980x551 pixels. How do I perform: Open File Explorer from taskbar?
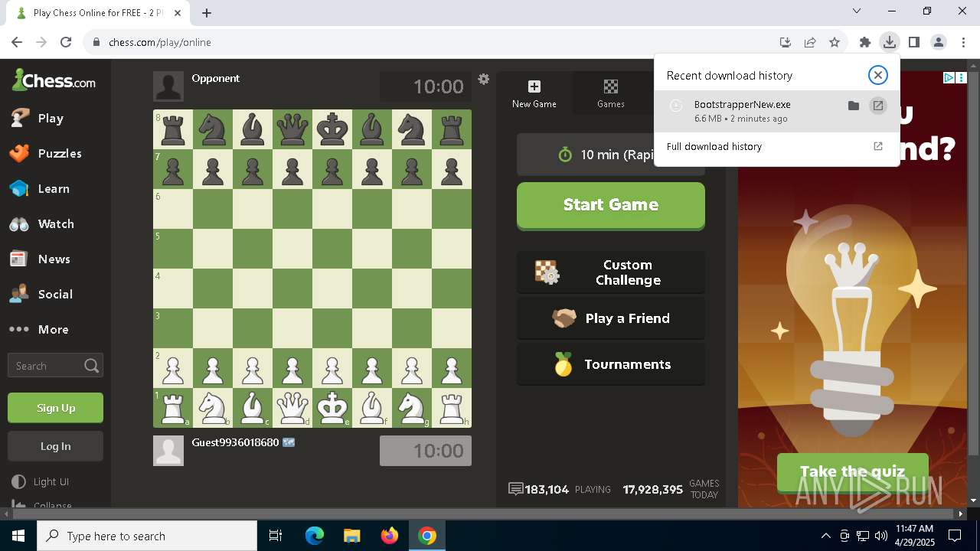click(352, 536)
